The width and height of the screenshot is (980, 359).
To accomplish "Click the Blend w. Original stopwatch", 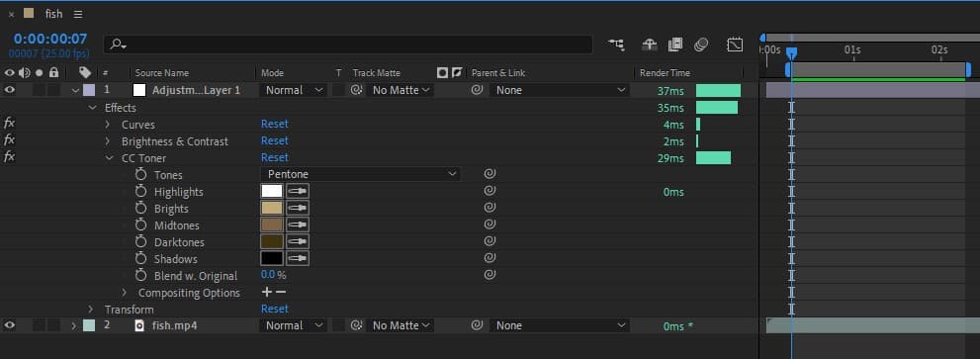I will click(x=140, y=275).
